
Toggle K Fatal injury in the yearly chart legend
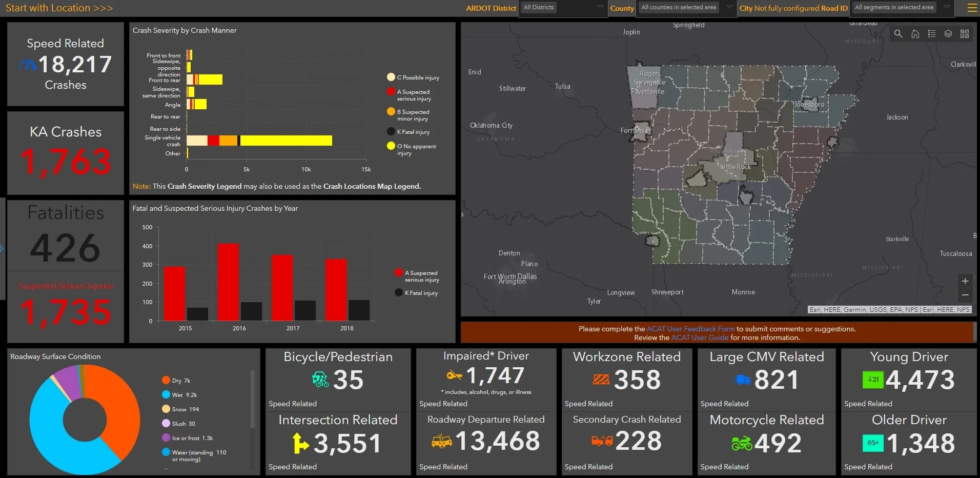(416, 292)
